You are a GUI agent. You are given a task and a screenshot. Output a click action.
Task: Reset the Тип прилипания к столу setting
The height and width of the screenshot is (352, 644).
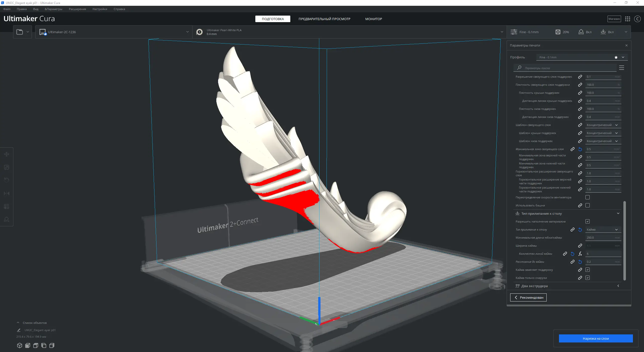click(580, 230)
